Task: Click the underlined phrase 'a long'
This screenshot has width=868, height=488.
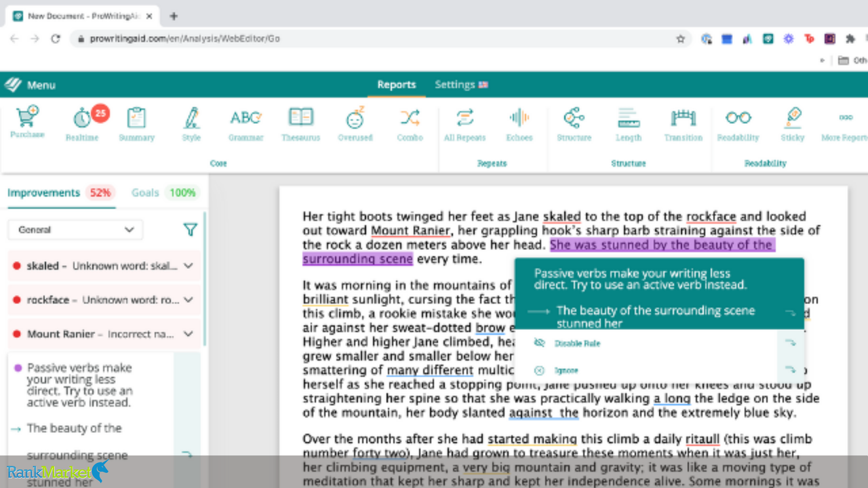Action: point(672,398)
